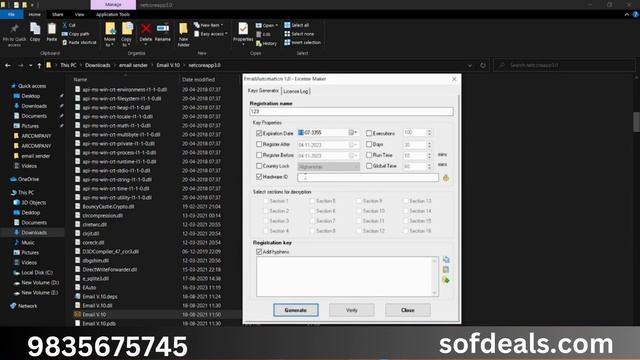Click Paste shortcut in ribbon
The width and height of the screenshot is (640, 360).
[x=79, y=42]
